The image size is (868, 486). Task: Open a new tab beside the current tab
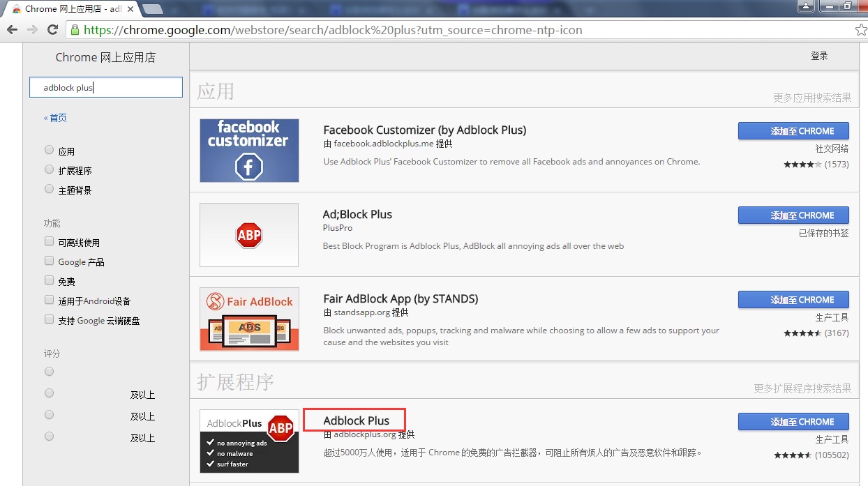153,9
